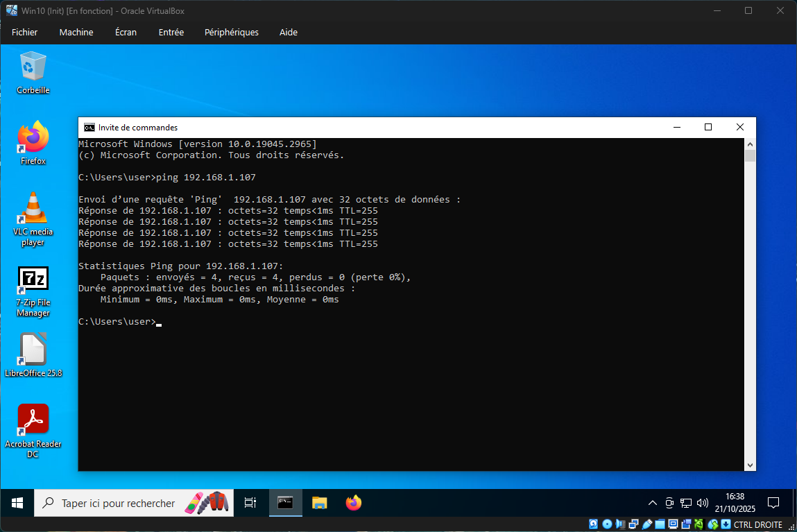Image resolution: width=797 pixels, height=532 pixels.
Task: Open Command Prompt window system menu icon
Action: coord(89,128)
